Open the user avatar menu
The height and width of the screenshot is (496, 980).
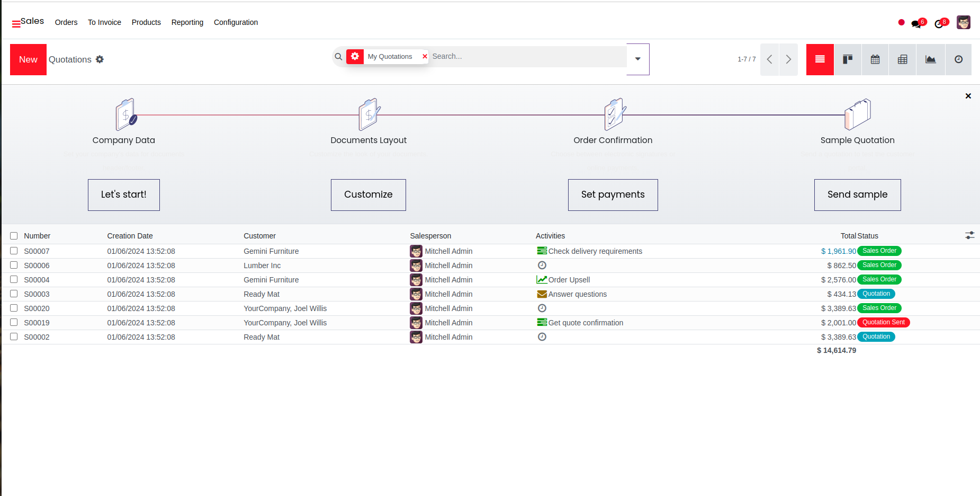pyautogui.click(x=963, y=22)
